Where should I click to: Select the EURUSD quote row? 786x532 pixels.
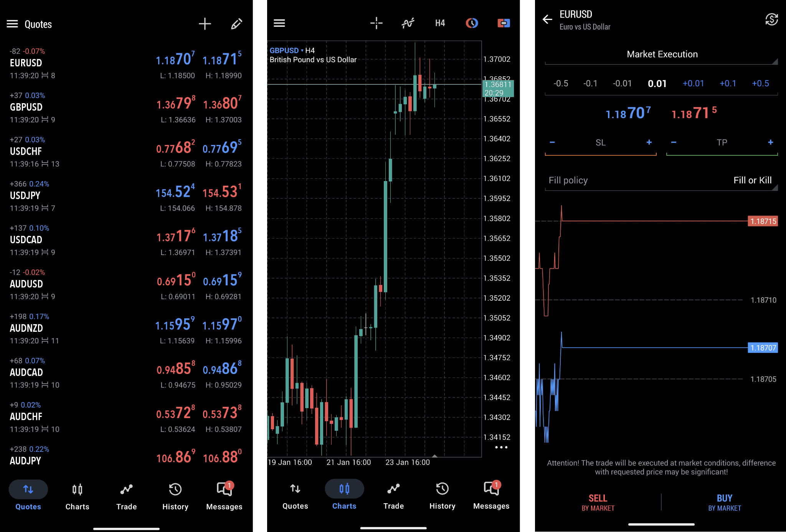click(x=126, y=63)
